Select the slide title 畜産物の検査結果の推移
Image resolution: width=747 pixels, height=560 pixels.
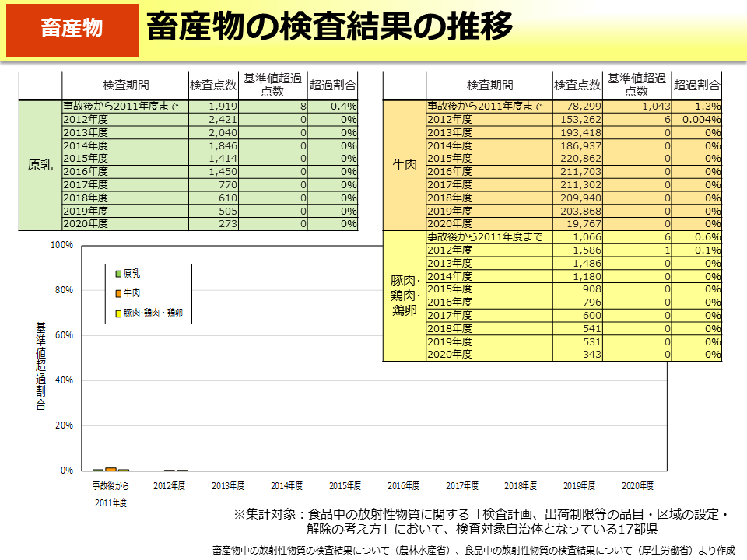pyautogui.click(x=329, y=28)
